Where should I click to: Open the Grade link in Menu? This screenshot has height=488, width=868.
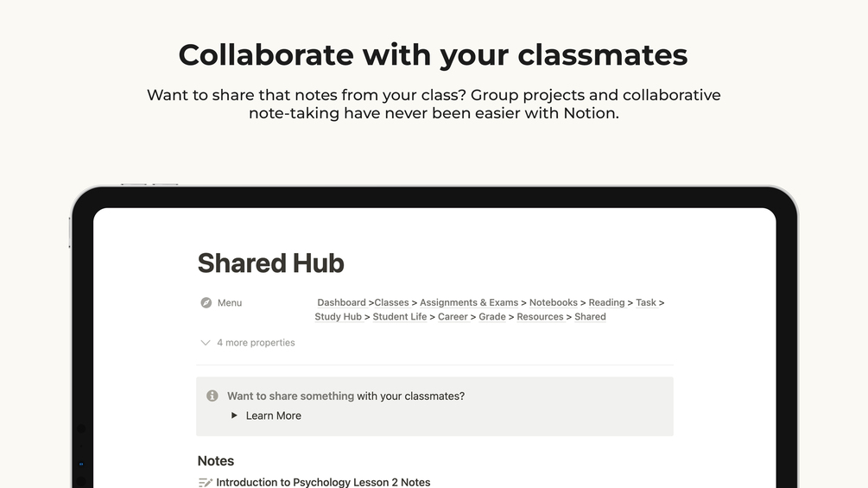click(492, 317)
